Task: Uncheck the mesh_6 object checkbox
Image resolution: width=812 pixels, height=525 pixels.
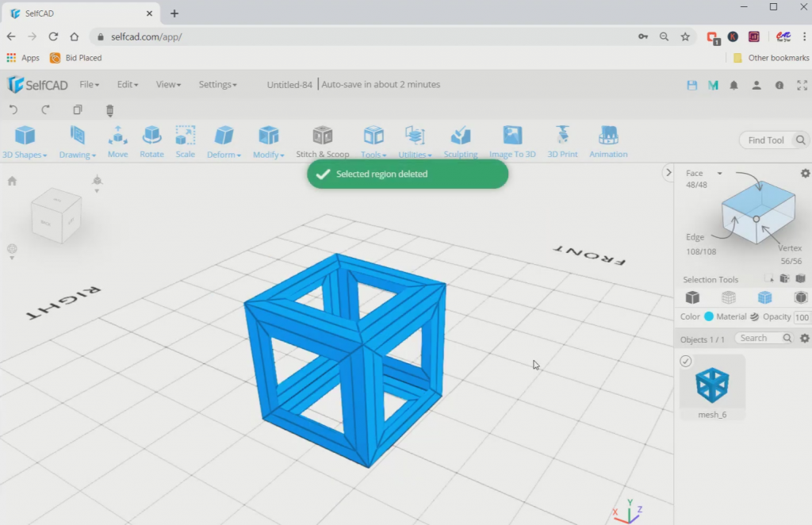Action: pos(684,360)
